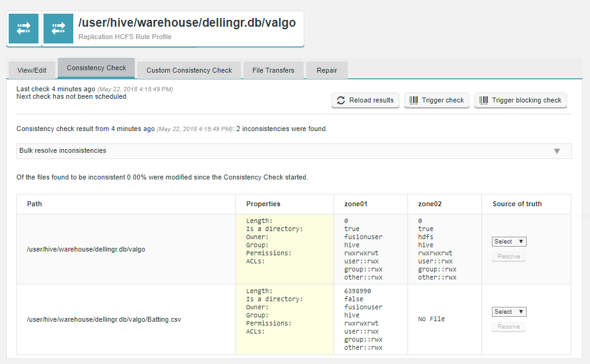Click the barcode icon in Trigger check
590x364 pixels.
tap(414, 101)
